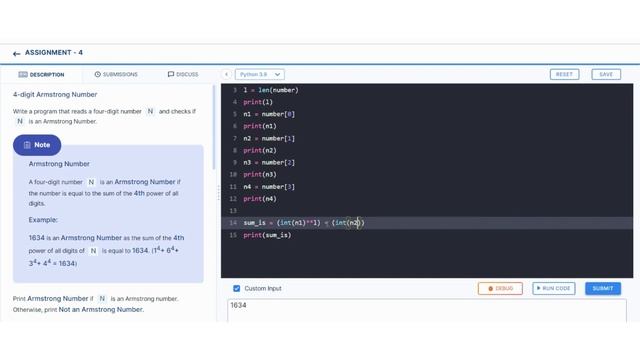640x360 pixels.
Task: Click the print(sum_is) code line
Action: click(x=267, y=235)
